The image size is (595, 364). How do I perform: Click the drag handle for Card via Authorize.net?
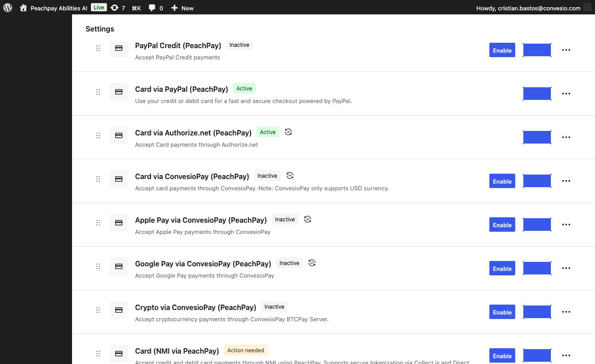(98, 135)
